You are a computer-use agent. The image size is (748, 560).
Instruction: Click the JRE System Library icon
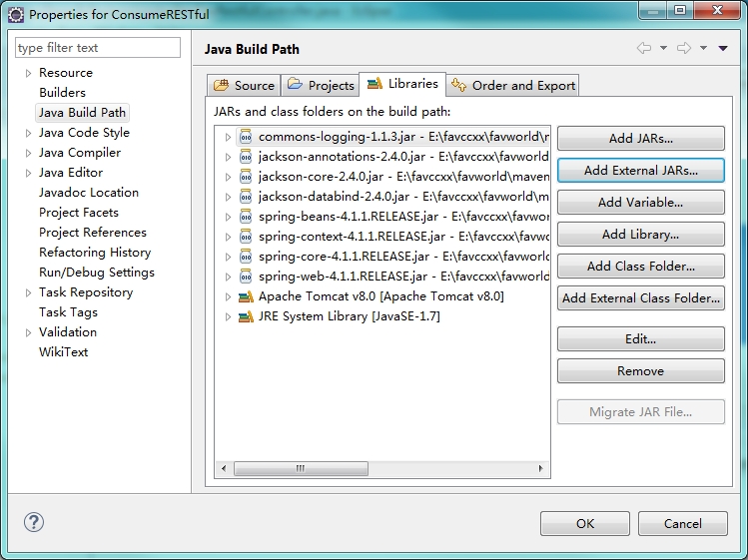click(246, 316)
